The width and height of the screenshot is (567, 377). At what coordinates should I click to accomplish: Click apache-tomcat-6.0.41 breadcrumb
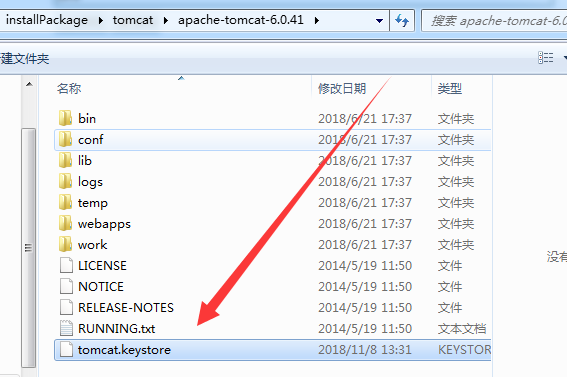[x=240, y=20]
